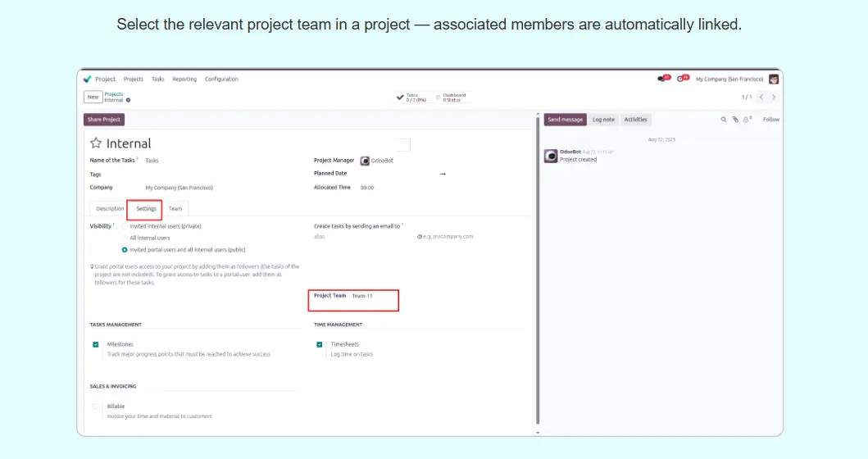
Task: Go to the next record arrow
Action: click(x=774, y=97)
